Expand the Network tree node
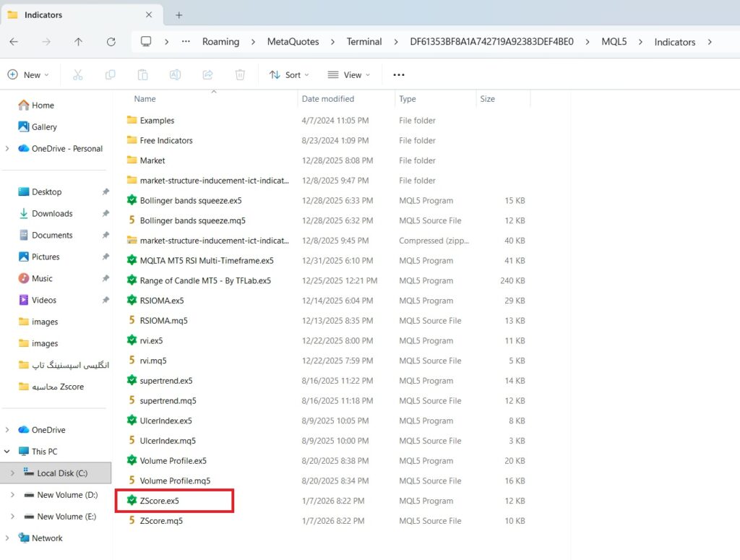Viewport: 740px width, 560px height. pyautogui.click(x=7, y=538)
